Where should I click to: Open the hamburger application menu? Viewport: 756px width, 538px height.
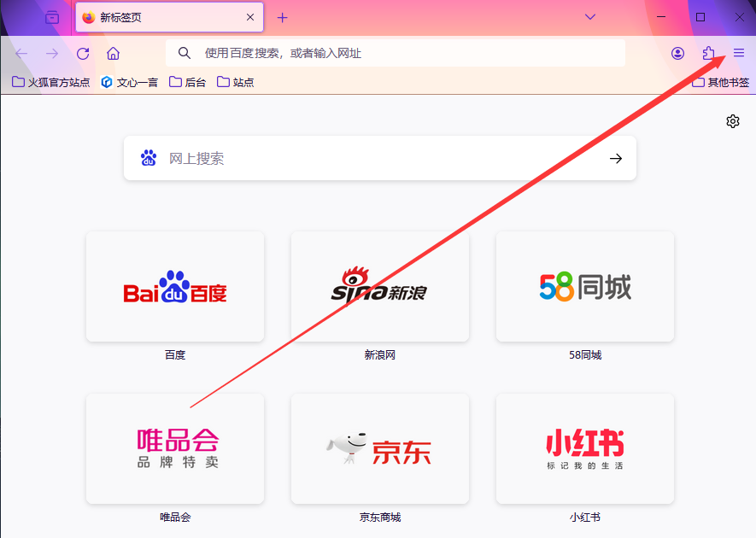[x=739, y=53]
